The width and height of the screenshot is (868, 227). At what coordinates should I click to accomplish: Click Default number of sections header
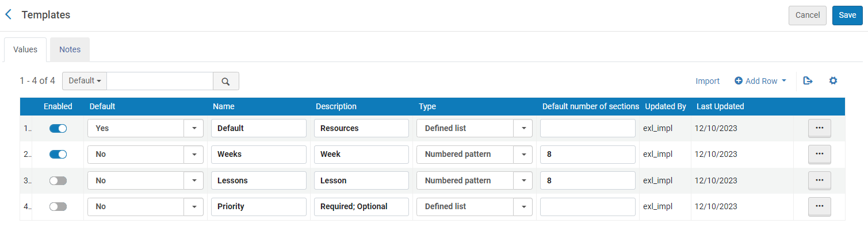point(591,106)
